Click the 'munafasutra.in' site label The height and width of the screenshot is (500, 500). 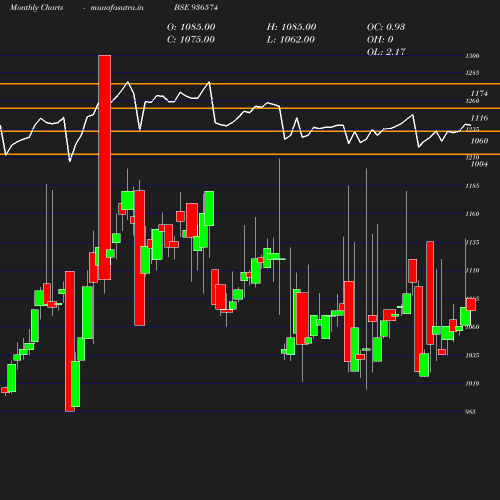117,7
